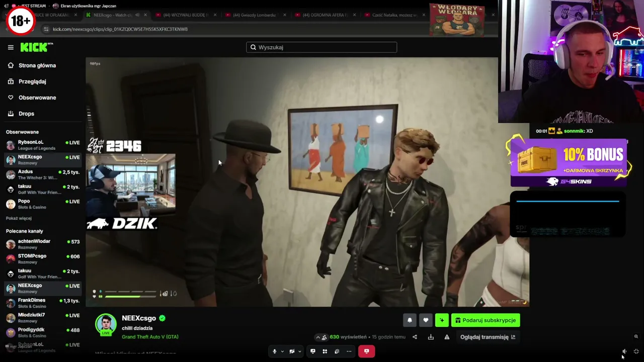Expand followed list with Pokaż więcej
This screenshot has width=644, height=362.
19,218
